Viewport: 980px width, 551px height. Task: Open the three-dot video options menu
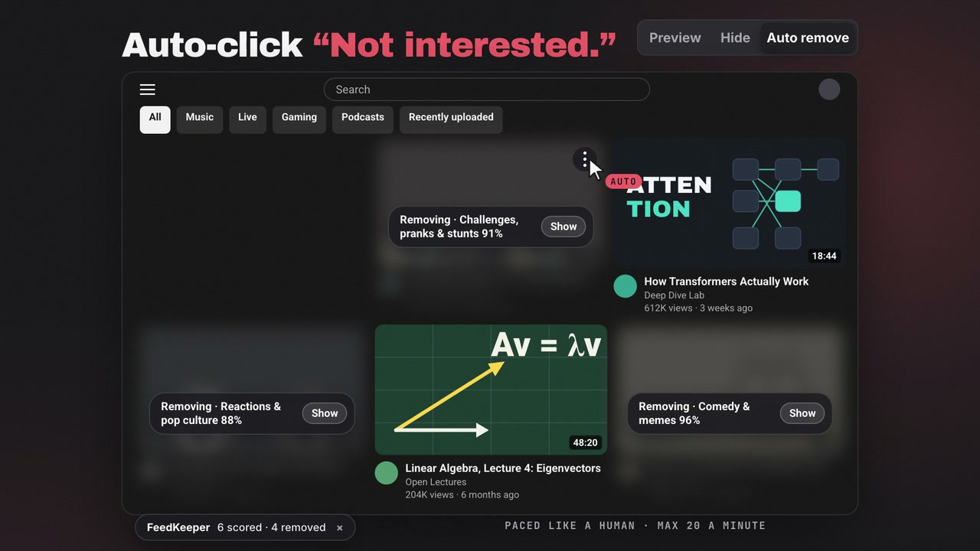(585, 159)
